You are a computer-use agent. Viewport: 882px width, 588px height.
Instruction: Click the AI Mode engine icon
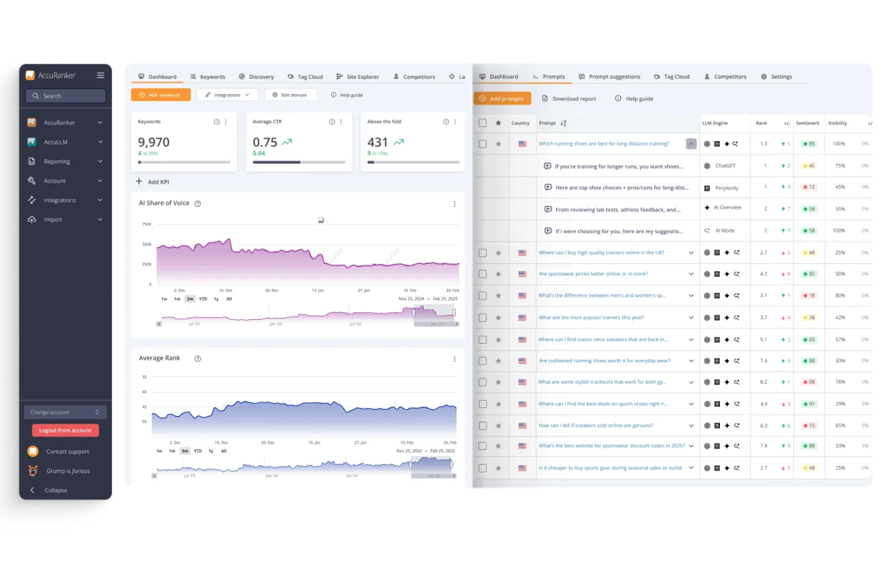706,231
